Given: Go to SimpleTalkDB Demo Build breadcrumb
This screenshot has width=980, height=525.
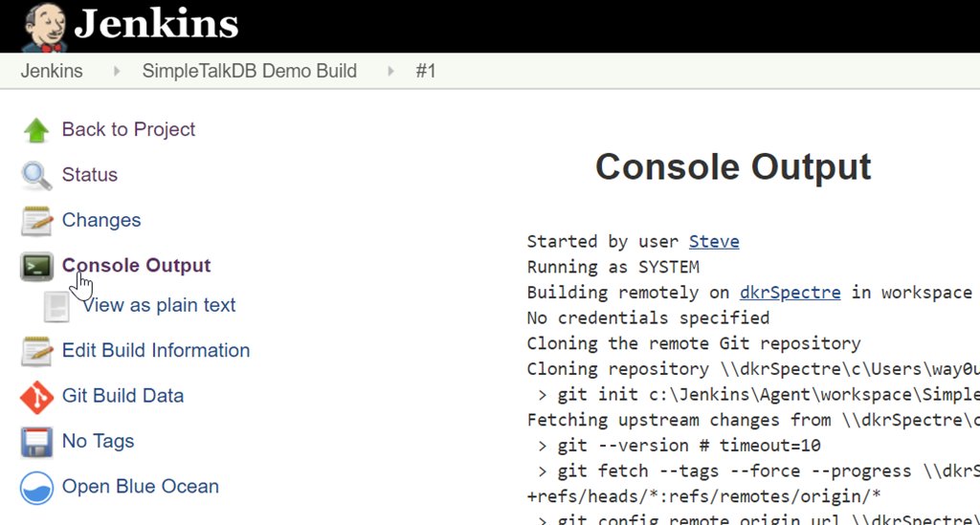Looking at the screenshot, I should (249, 72).
